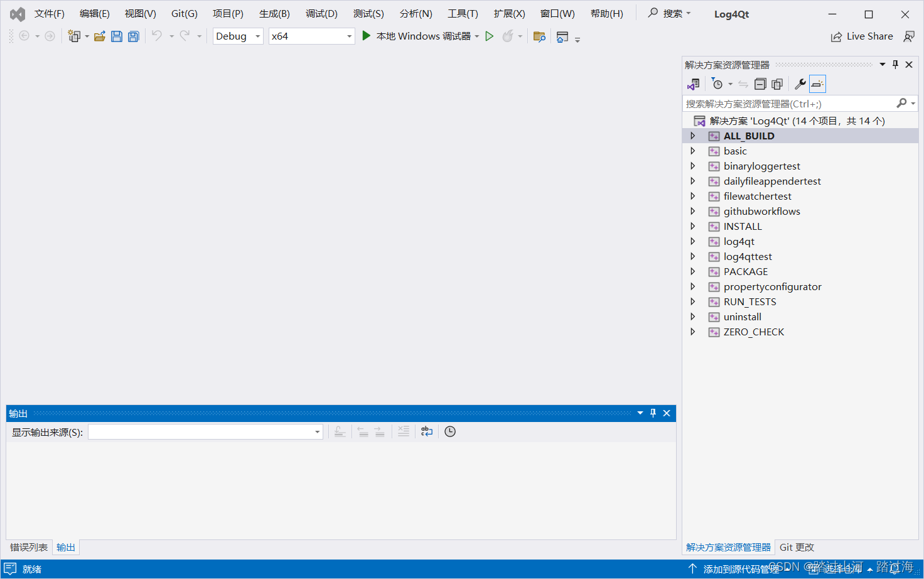Click the Save All icon
This screenshot has height=579, width=924.
tap(133, 36)
